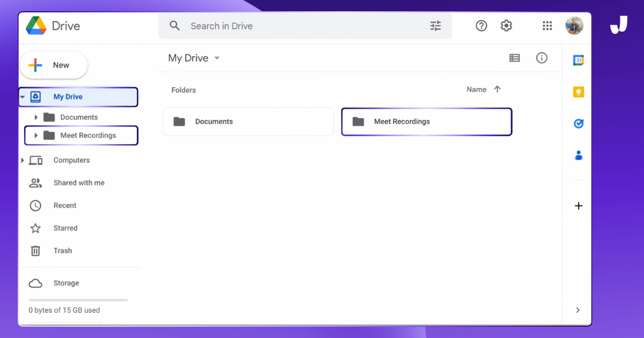The height and width of the screenshot is (338, 644).
Task: Open the Google apps grid
Action: 547,26
